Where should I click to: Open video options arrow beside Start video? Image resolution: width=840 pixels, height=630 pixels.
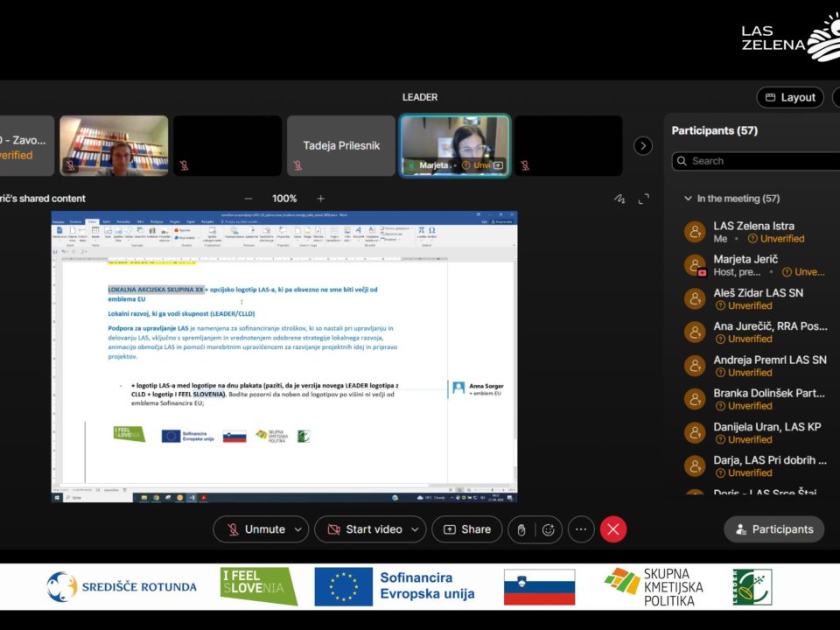[x=416, y=529]
